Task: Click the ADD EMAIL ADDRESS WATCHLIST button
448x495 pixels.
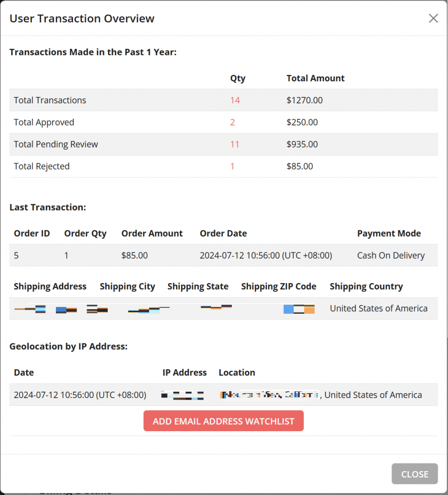Action: click(223, 420)
